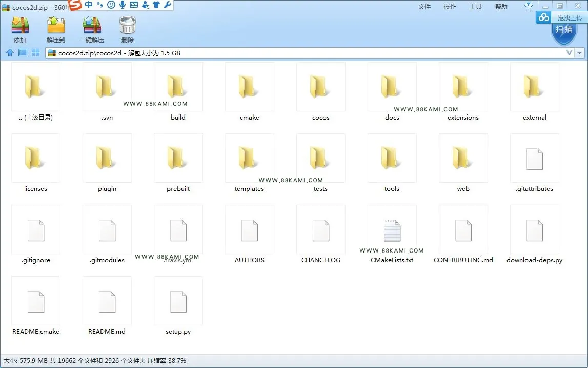
Task: Select the download-deps.py file
Action: [534, 235]
